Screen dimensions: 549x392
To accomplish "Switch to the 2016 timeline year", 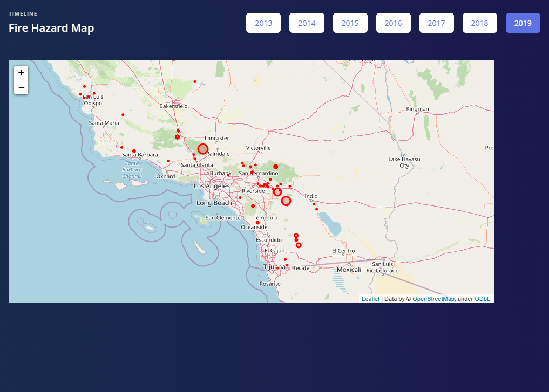I will tap(393, 23).
